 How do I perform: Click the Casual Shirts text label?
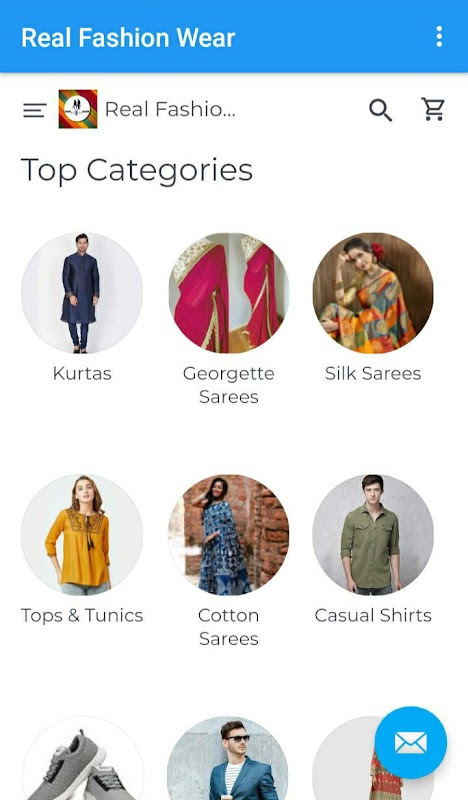pyautogui.click(x=373, y=615)
